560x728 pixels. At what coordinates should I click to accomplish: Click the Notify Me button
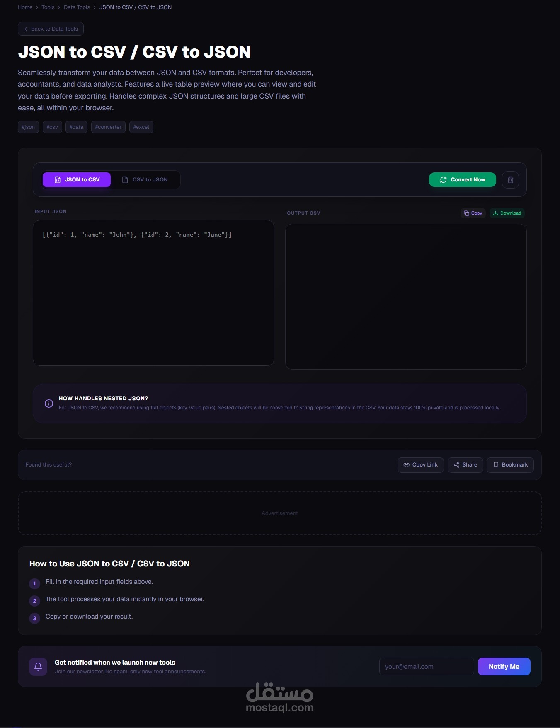point(504,666)
